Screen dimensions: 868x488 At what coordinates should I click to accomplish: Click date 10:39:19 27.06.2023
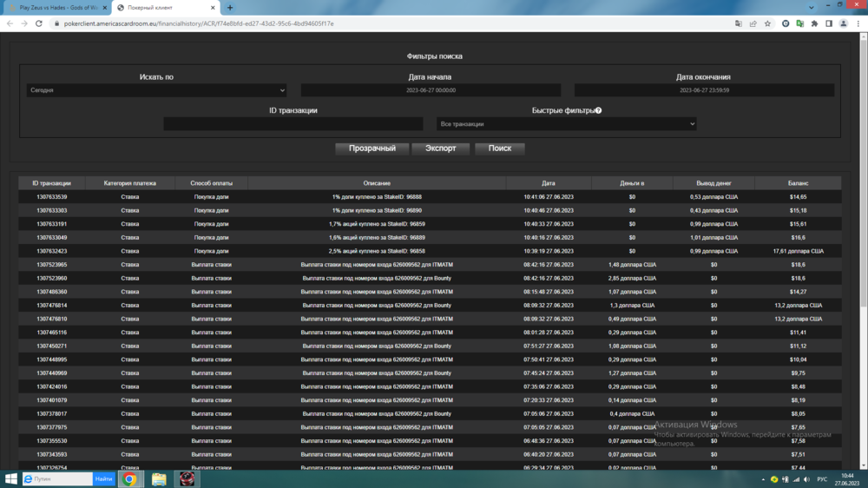click(549, 252)
